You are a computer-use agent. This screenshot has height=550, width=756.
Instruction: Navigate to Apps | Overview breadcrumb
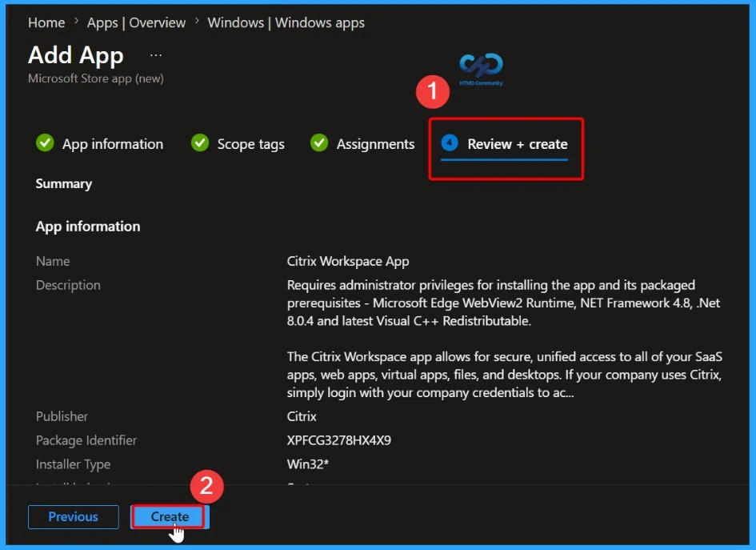pos(136,22)
